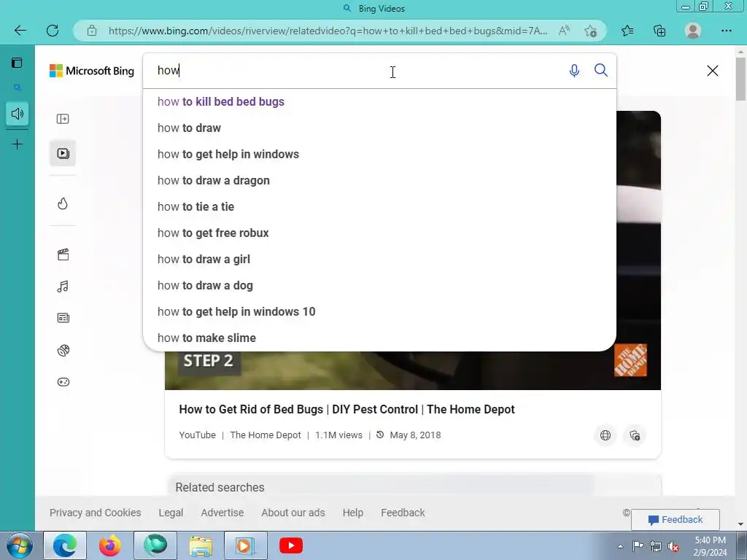
Task: Open Trending flame icon in sidebar
Action: pyautogui.click(x=63, y=204)
